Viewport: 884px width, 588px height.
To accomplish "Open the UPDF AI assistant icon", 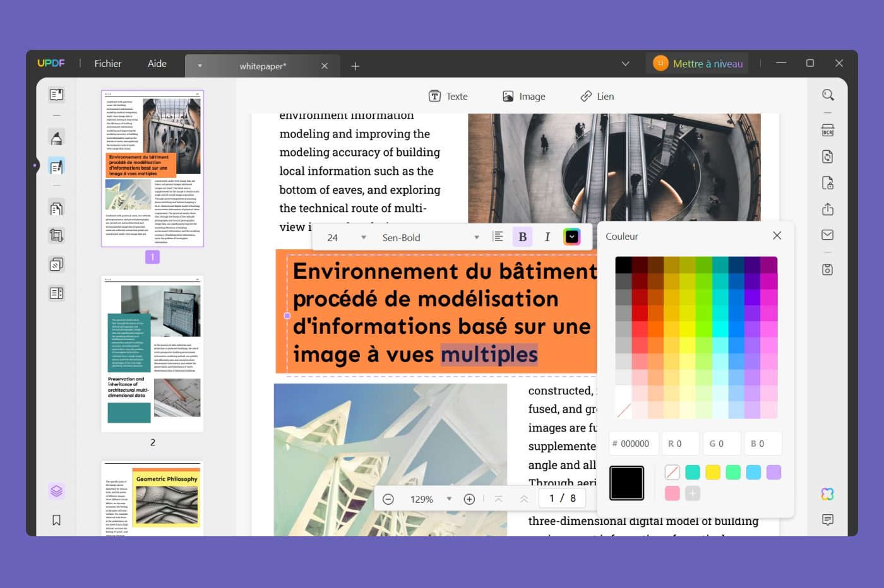I will [828, 494].
